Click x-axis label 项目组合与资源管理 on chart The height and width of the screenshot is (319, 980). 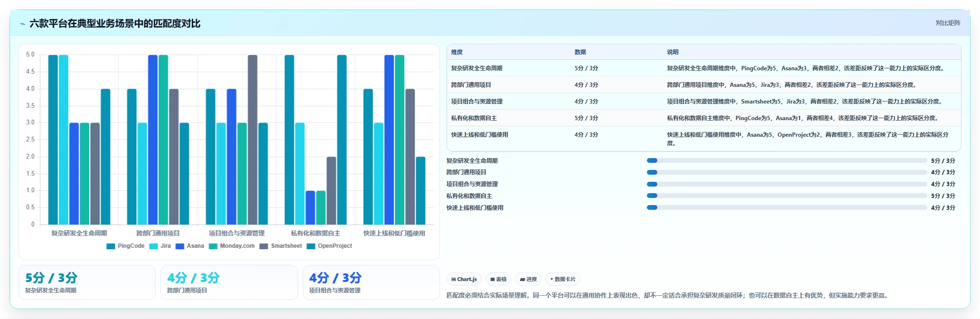click(x=237, y=233)
